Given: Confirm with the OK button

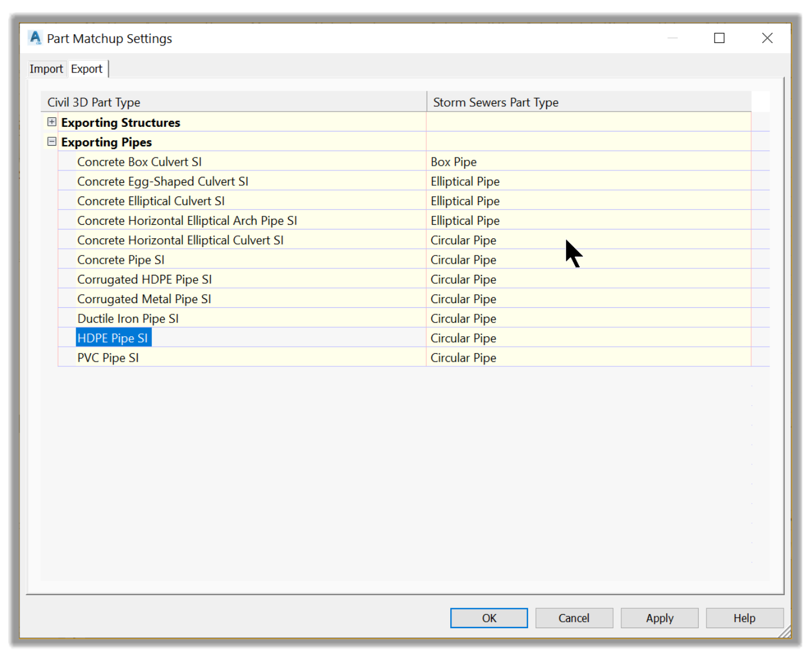Looking at the screenshot, I should [489, 618].
